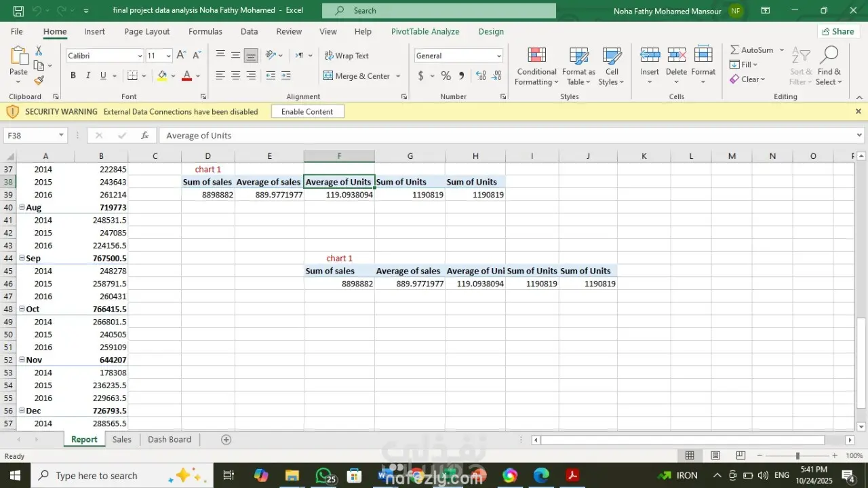Toggle Underline formatting
Image resolution: width=868 pixels, height=488 pixels.
pyautogui.click(x=103, y=76)
